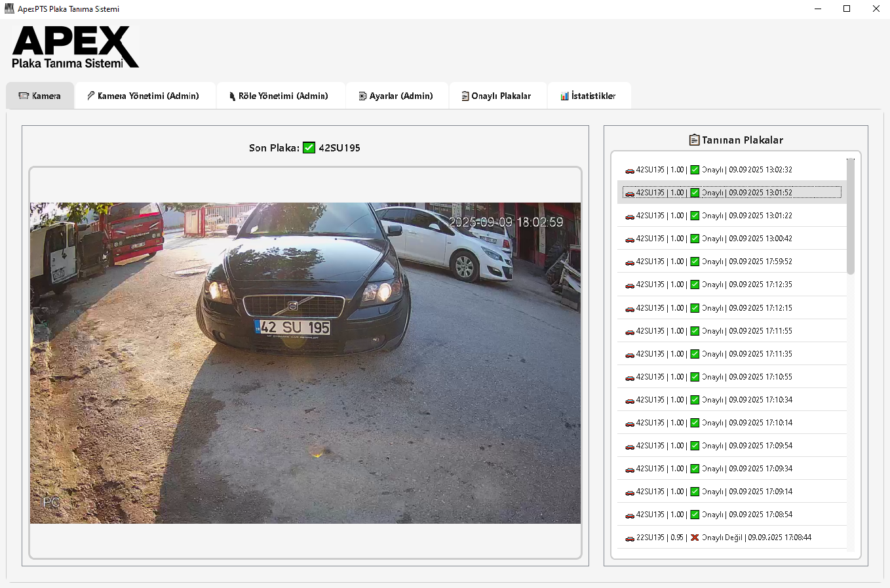
Task: Pick the plate record from 13:01:22
Action: pos(731,215)
